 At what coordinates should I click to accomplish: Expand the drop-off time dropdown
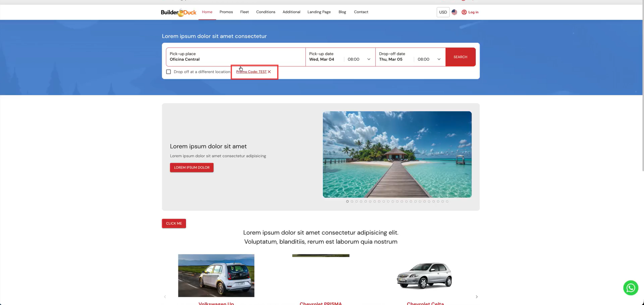click(429, 59)
